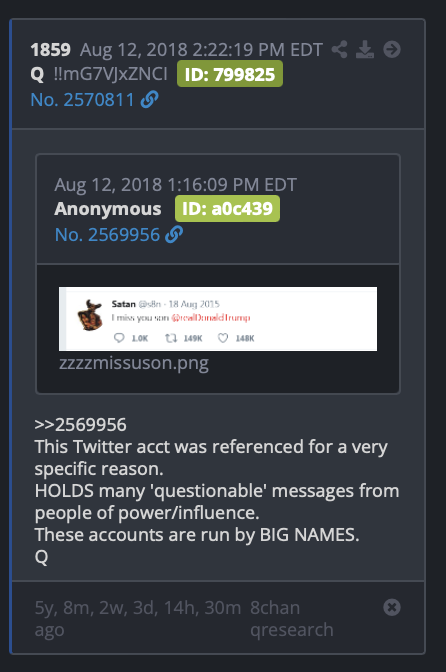
Task: Click chain link icon beside No. 2569956
Action: tap(174, 234)
